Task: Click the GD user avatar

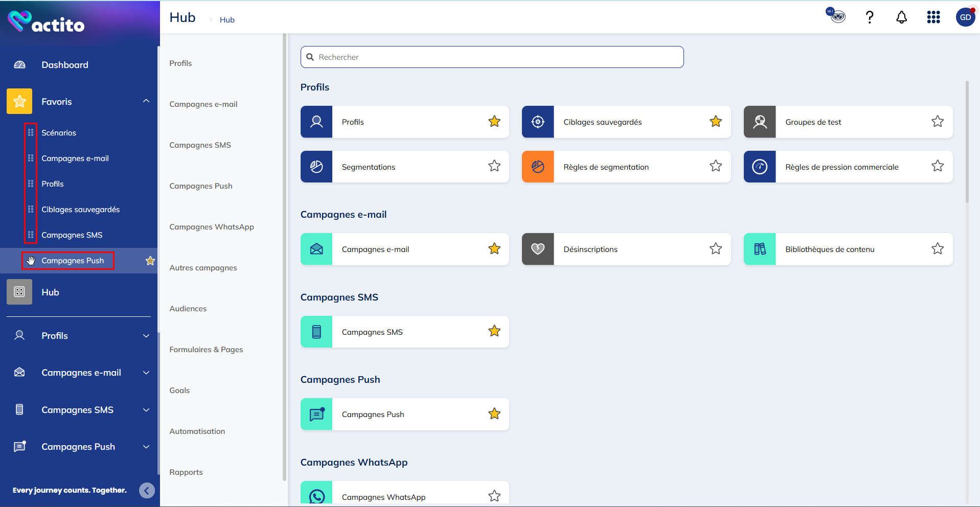Action: point(965,17)
